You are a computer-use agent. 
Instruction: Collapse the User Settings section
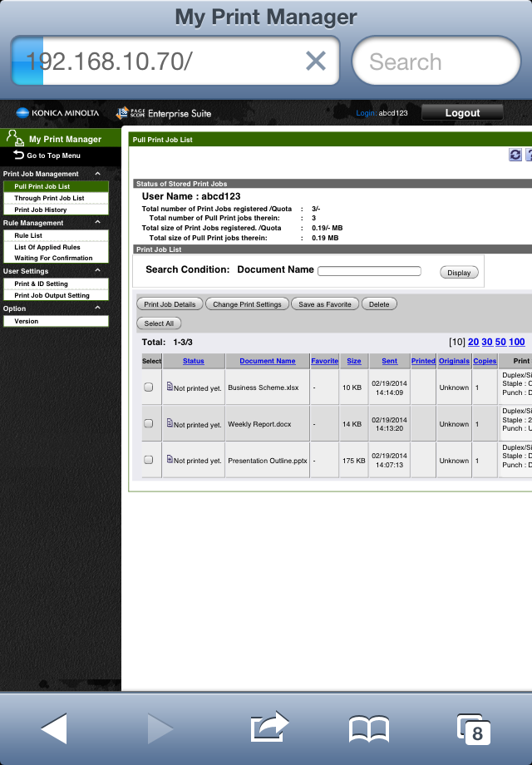97,271
